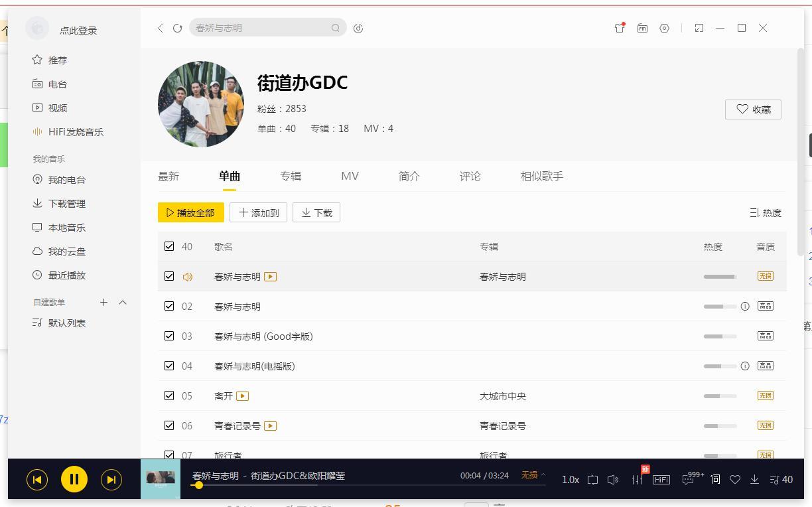
Task: Uncheck song 02 春娇与志明
Action: point(169,305)
